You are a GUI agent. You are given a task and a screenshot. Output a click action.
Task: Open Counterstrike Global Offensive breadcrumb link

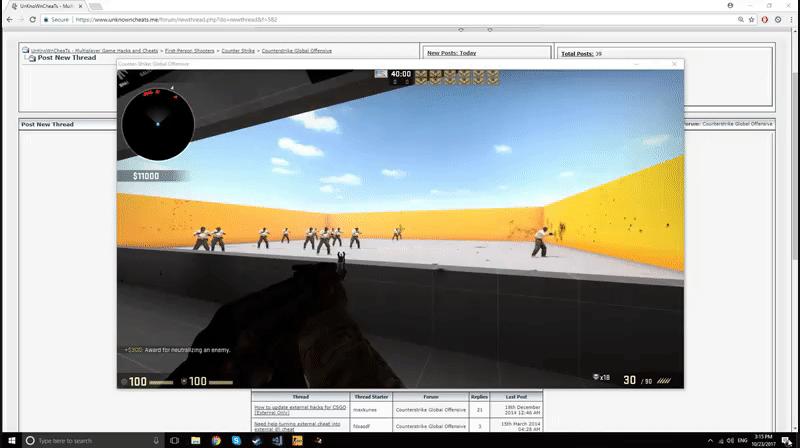[296, 51]
